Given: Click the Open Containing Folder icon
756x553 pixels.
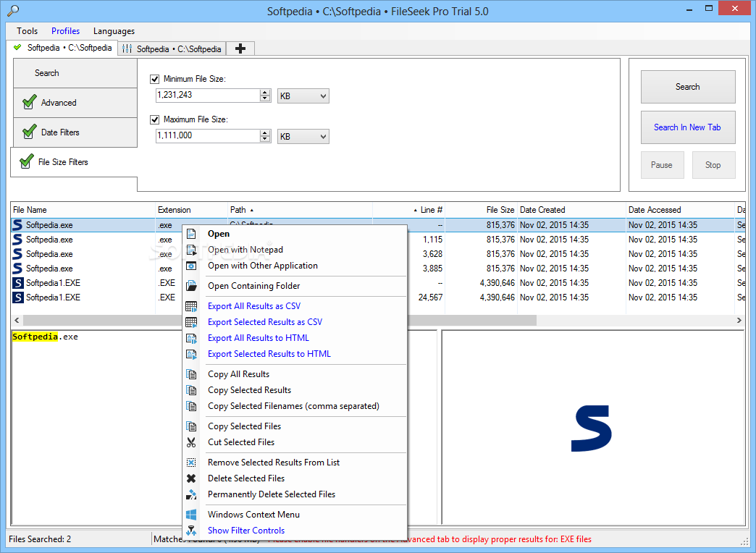Looking at the screenshot, I should click(191, 286).
